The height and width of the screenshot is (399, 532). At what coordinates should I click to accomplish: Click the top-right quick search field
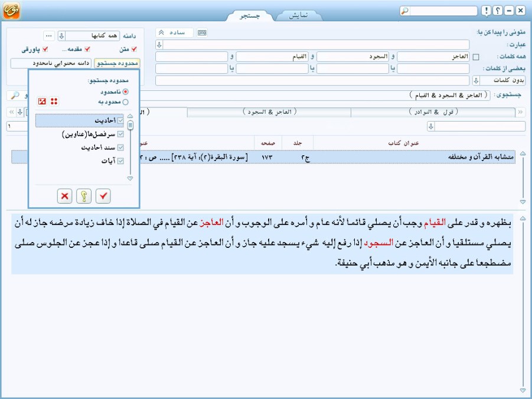coord(443,11)
